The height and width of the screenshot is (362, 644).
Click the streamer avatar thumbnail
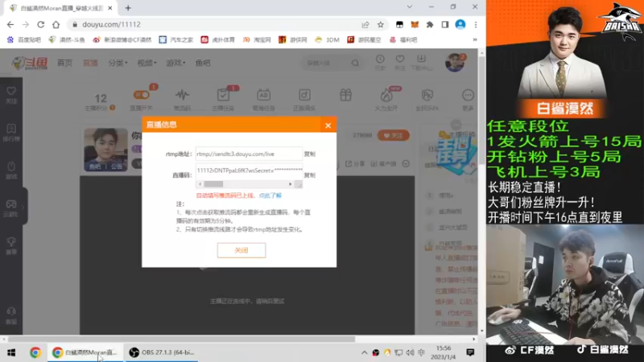(106, 150)
